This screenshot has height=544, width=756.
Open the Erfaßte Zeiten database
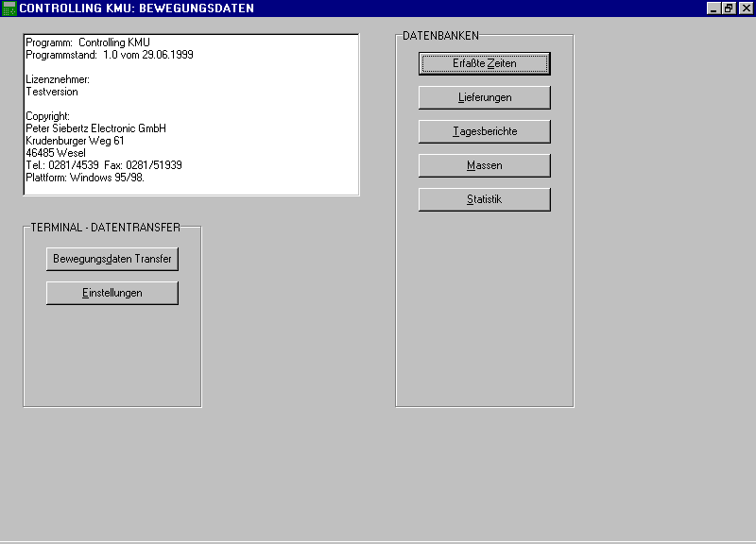484,63
